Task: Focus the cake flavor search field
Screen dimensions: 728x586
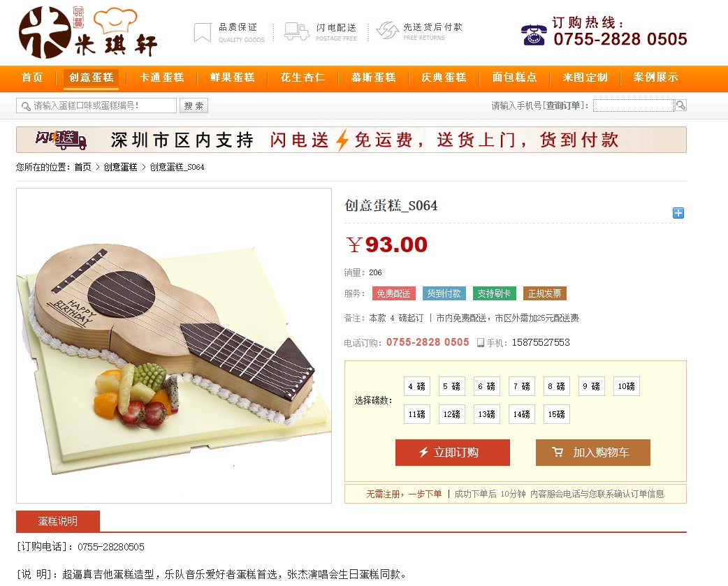Action: click(x=96, y=105)
